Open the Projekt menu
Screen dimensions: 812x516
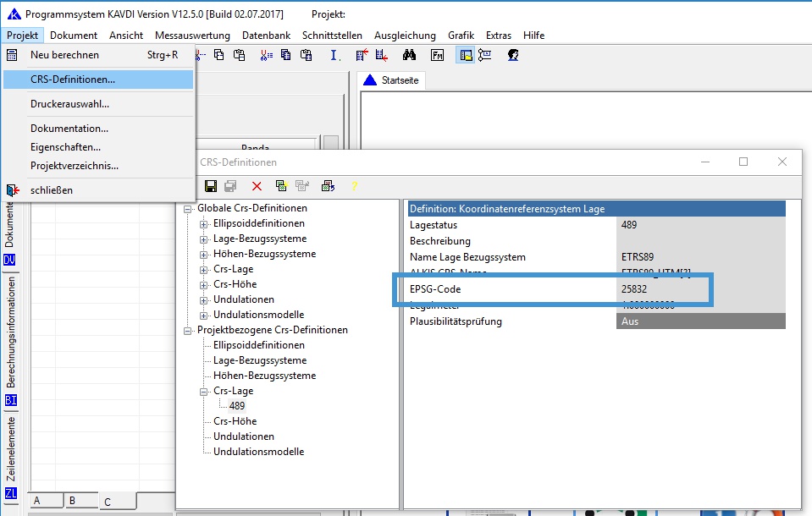[x=22, y=36]
